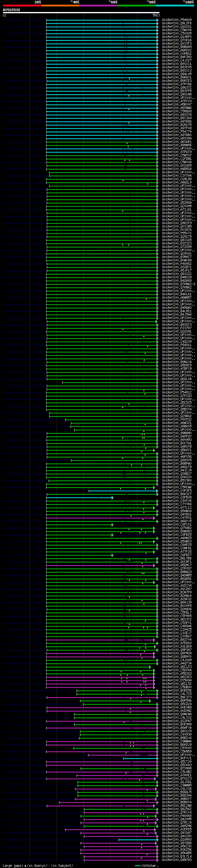Select the label UniRef100_C6FC01
The width and height of the screenshot is (197, 868).
(176, 525)
